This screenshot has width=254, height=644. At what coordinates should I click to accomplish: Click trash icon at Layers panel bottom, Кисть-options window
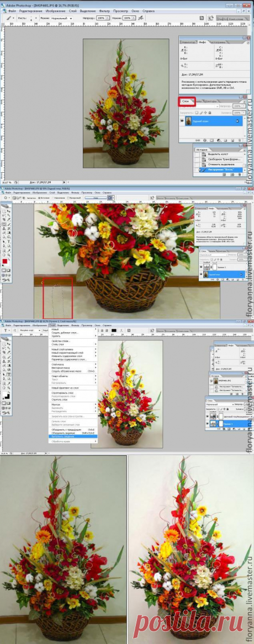point(240,141)
